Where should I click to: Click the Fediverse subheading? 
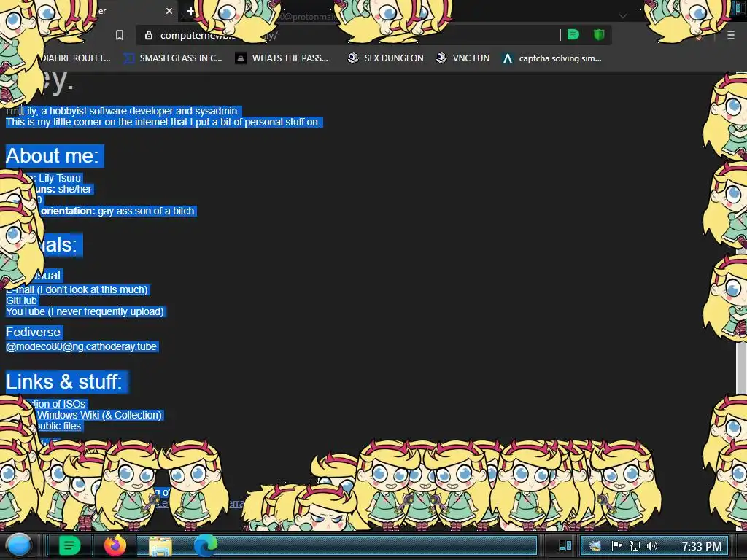coord(34,332)
